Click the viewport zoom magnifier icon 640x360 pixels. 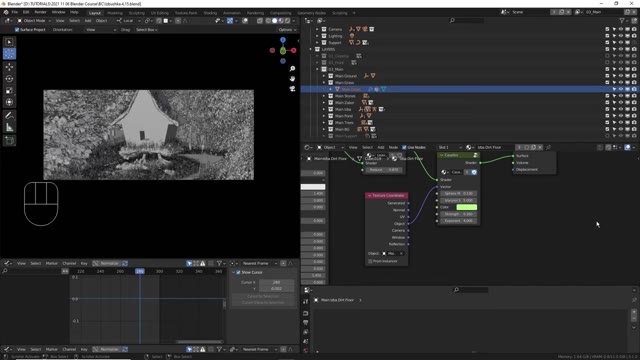[292, 69]
